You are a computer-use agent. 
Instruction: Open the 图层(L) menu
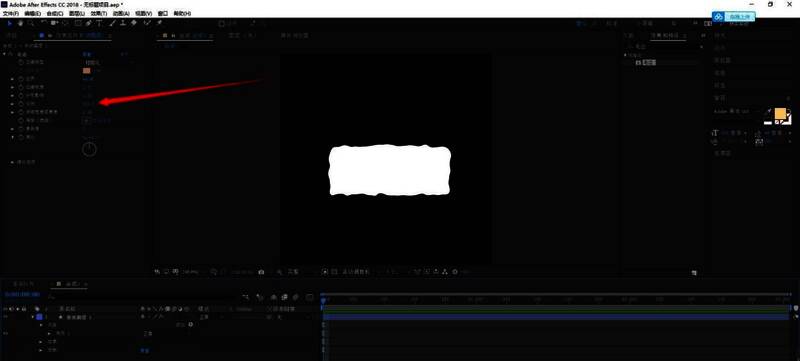(77, 13)
